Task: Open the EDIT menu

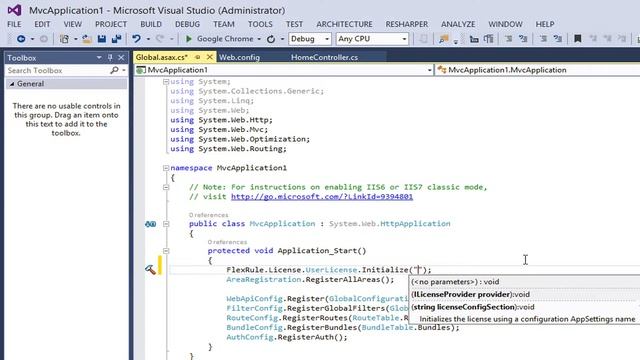Action: (42, 24)
